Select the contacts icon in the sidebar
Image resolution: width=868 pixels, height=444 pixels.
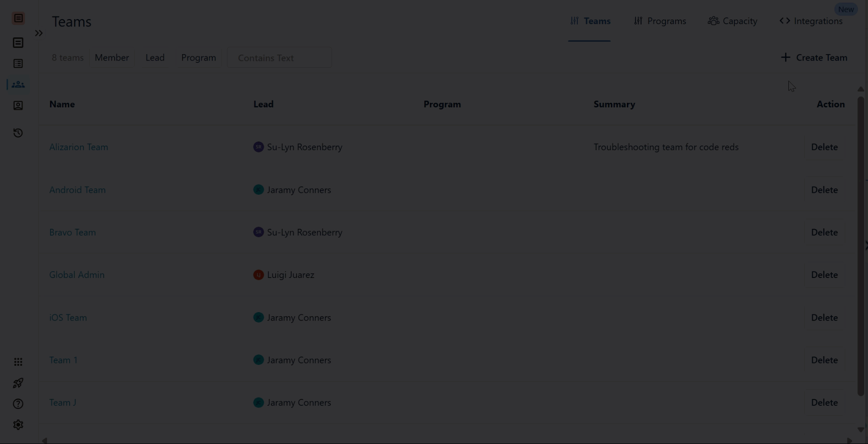(x=18, y=106)
